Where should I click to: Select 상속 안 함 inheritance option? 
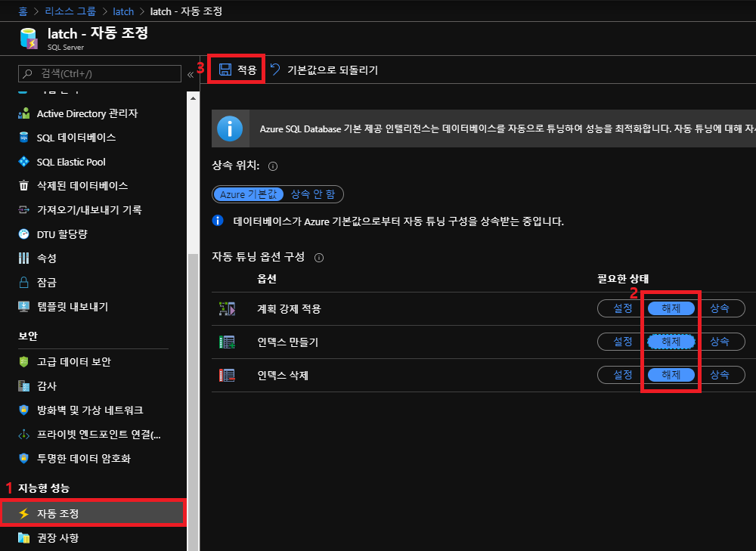[313, 194]
